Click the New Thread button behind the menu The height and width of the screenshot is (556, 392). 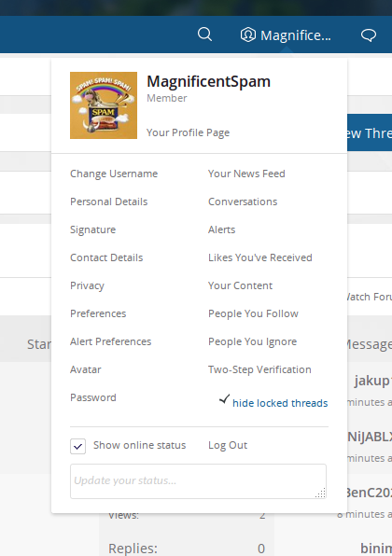click(x=370, y=132)
